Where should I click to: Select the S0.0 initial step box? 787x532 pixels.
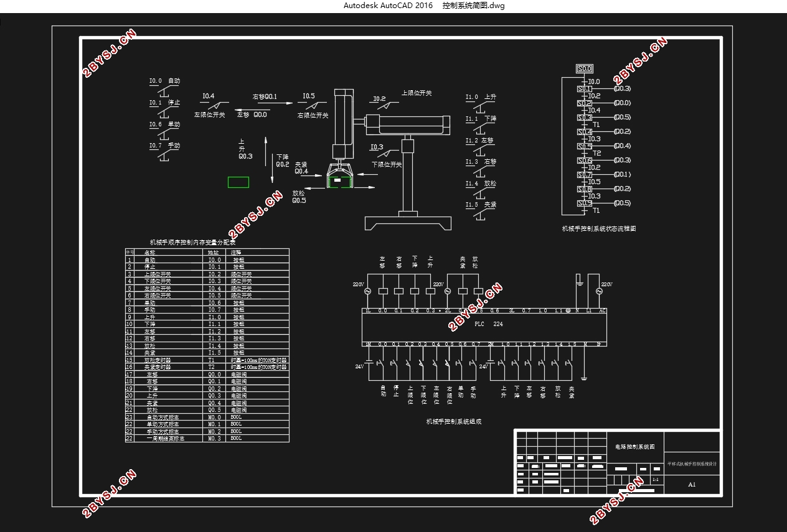(x=585, y=68)
